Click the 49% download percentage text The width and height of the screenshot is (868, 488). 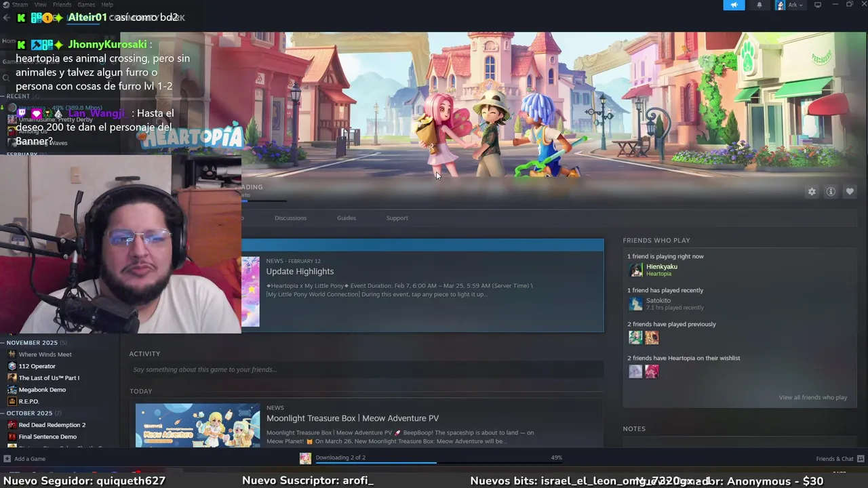tap(557, 457)
